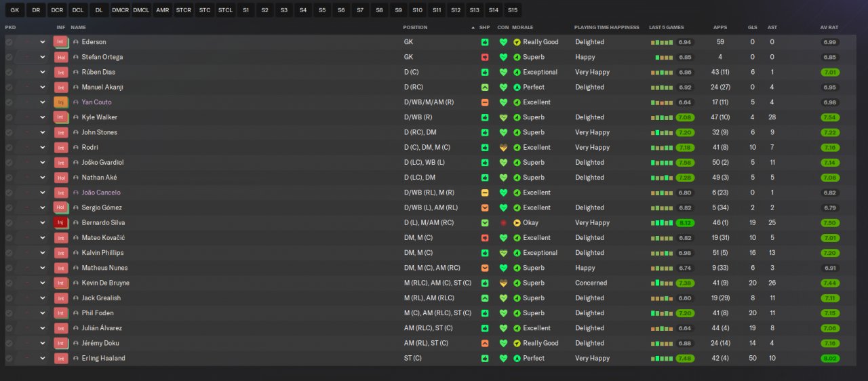
Task: Open the dropdown arrow for Stefan Ortega
Action: (x=42, y=57)
